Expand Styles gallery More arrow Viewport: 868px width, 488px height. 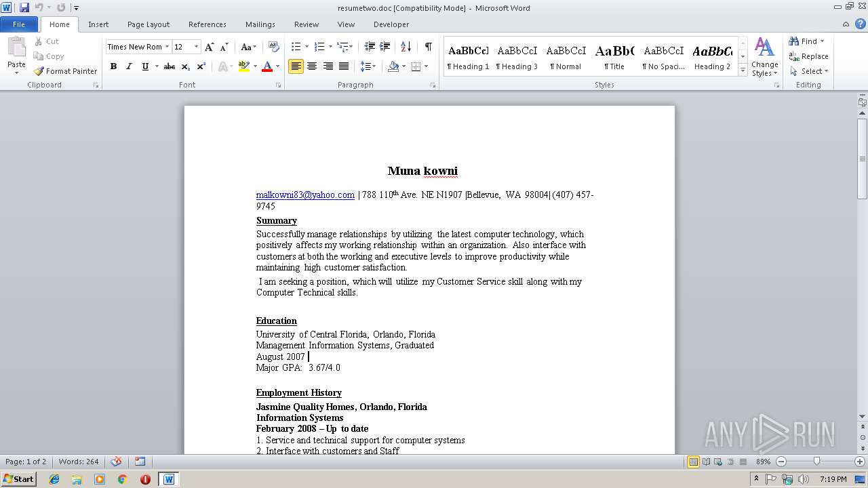click(x=743, y=70)
